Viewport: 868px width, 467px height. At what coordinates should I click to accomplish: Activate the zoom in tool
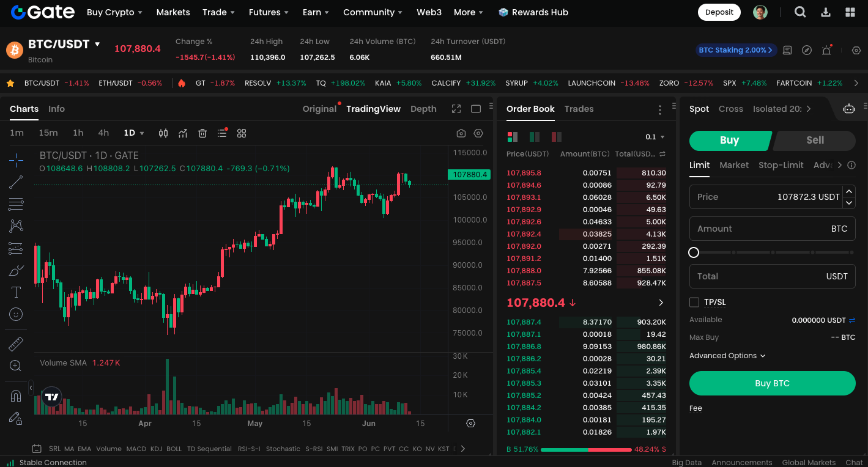[x=16, y=366]
